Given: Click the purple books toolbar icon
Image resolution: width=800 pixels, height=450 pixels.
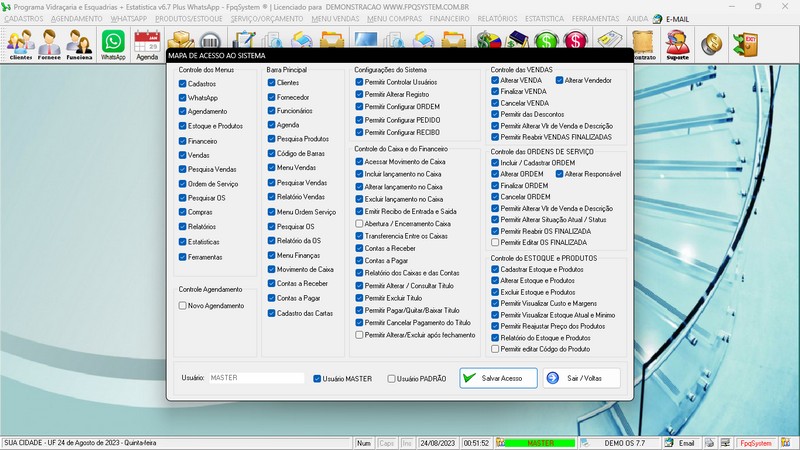Looking at the screenshot, I should tap(517, 40).
